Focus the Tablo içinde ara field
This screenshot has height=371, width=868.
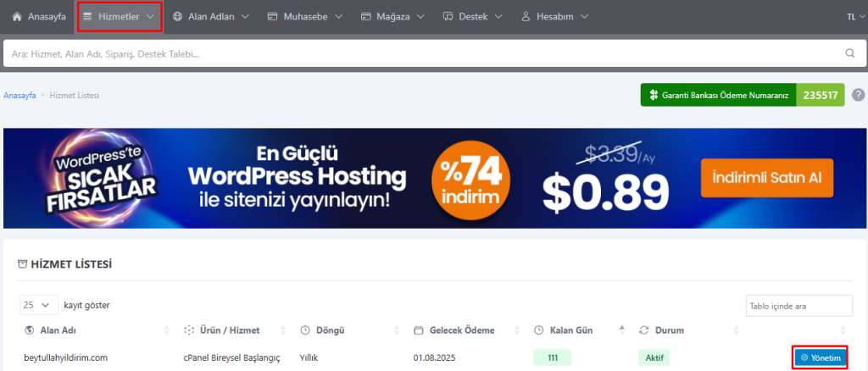tap(798, 306)
